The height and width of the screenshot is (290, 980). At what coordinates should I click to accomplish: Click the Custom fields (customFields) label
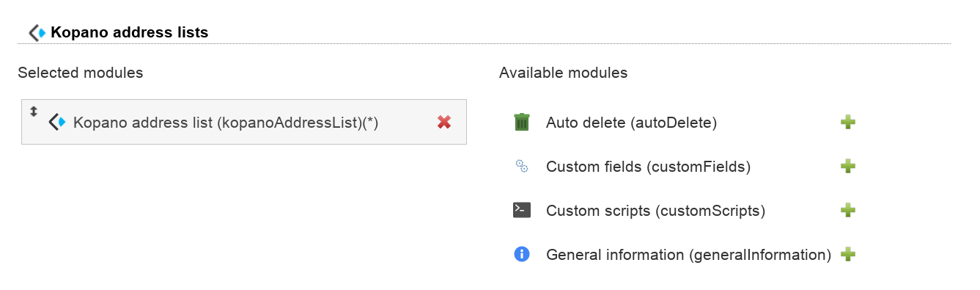click(x=649, y=167)
